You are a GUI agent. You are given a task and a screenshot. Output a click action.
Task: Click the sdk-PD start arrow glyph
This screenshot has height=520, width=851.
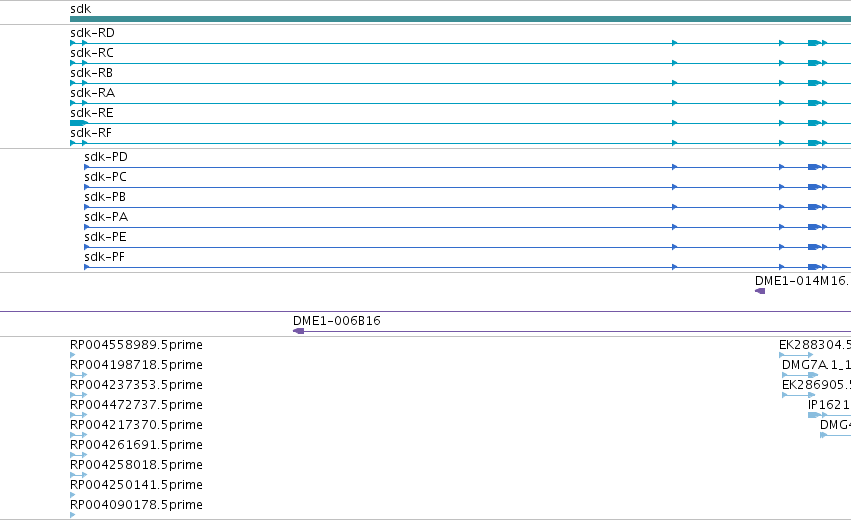click(87, 167)
